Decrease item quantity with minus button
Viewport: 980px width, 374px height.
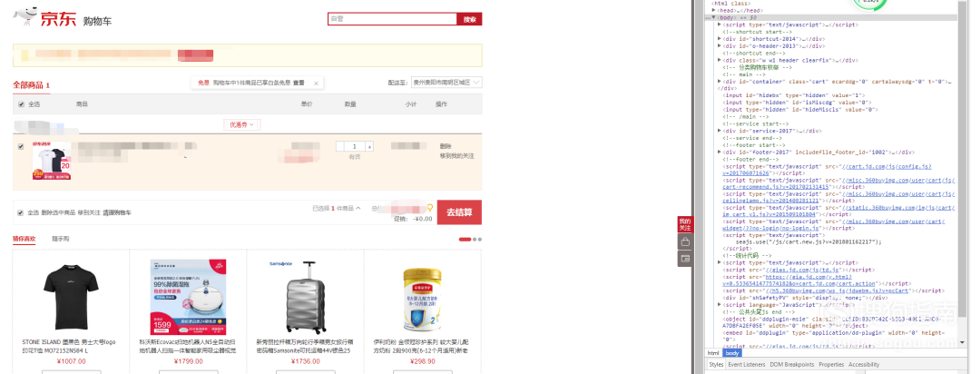(x=340, y=146)
